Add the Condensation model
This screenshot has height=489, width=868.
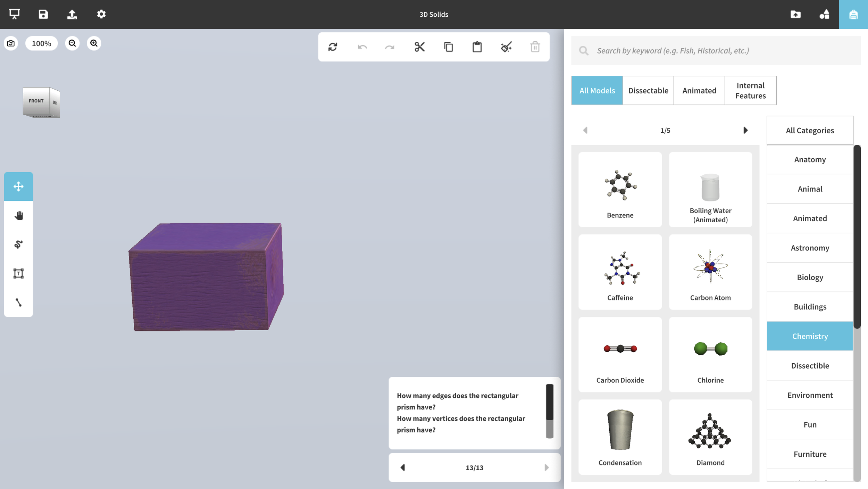pos(620,437)
